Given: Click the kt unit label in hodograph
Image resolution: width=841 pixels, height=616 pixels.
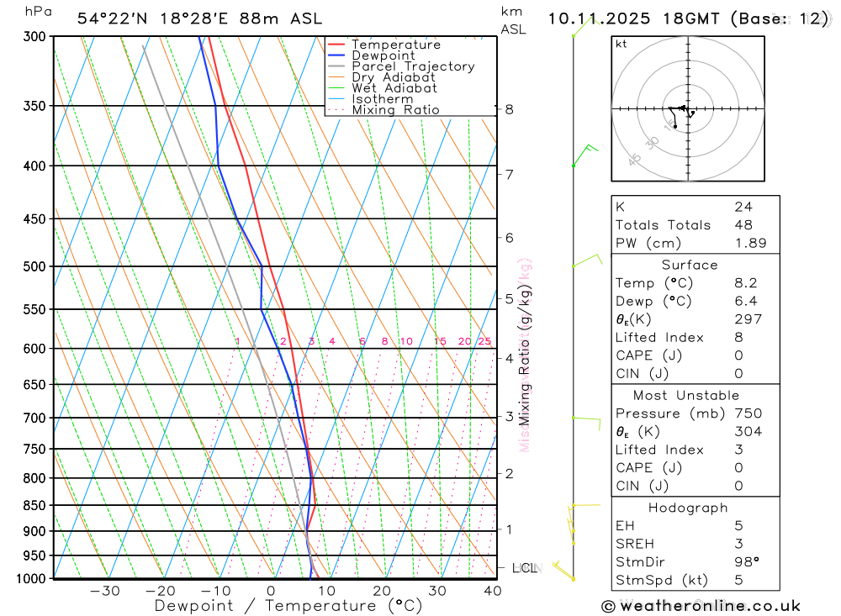Looking at the screenshot, I should [x=621, y=44].
